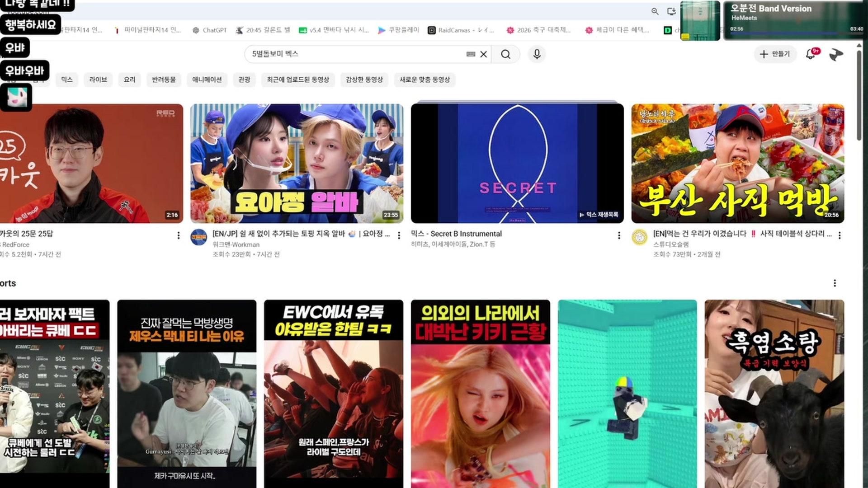
Task: Open the 믹스 - Secret B Instrumental title
Action: (x=456, y=234)
